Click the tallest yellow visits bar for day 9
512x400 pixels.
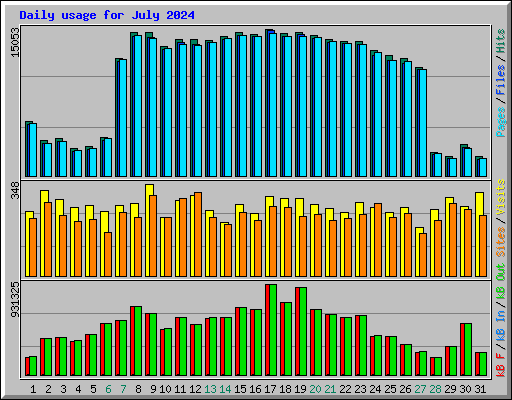149,230
